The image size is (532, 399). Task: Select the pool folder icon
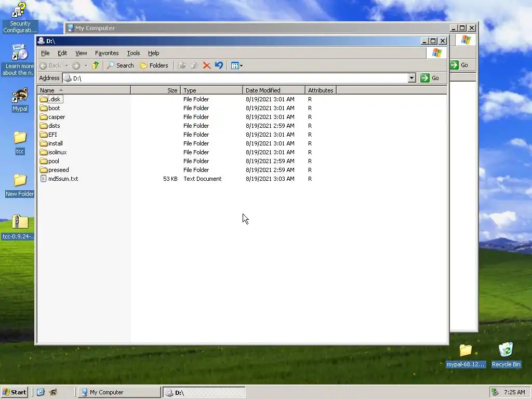click(x=44, y=161)
